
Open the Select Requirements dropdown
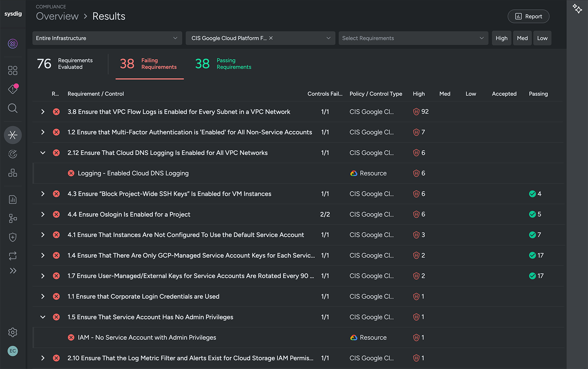pyautogui.click(x=413, y=38)
